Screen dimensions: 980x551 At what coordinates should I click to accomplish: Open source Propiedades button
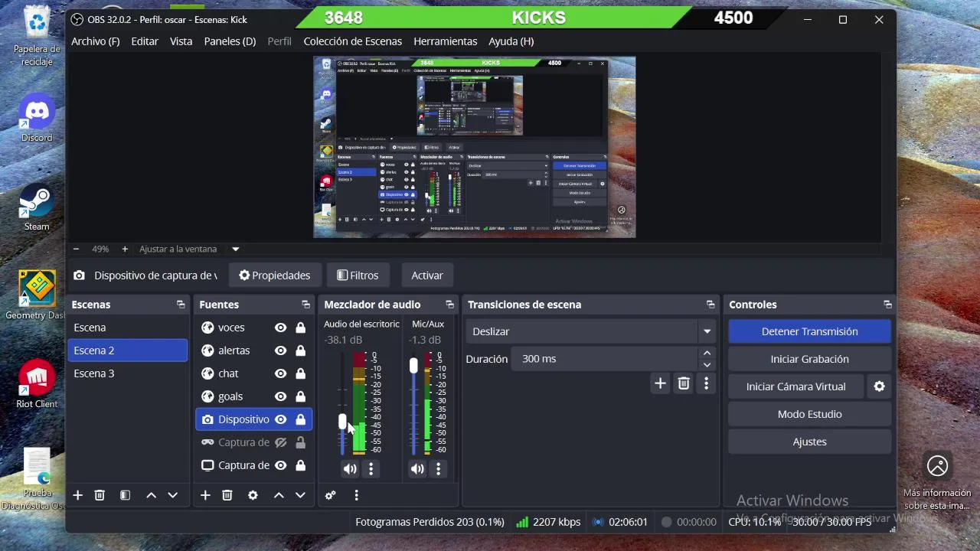coord(275,275)
